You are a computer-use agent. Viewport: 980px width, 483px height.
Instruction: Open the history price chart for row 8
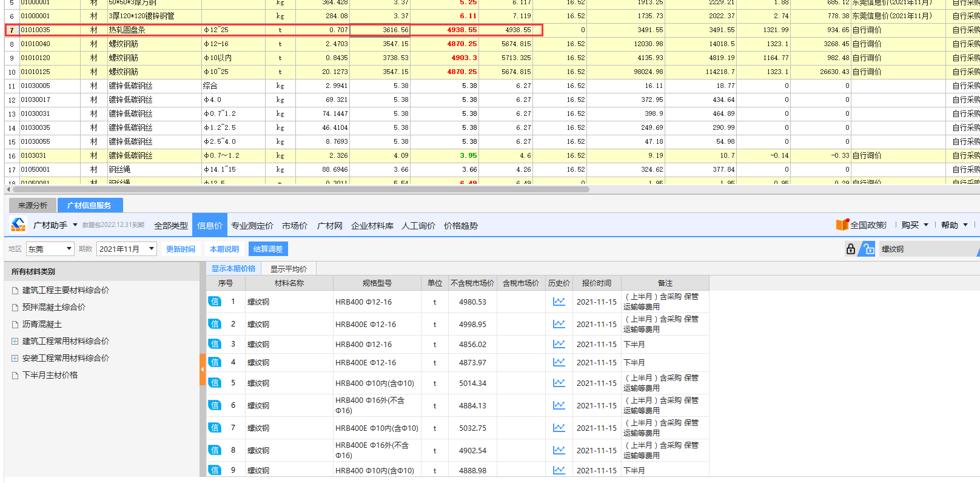[x=559, y=450]
